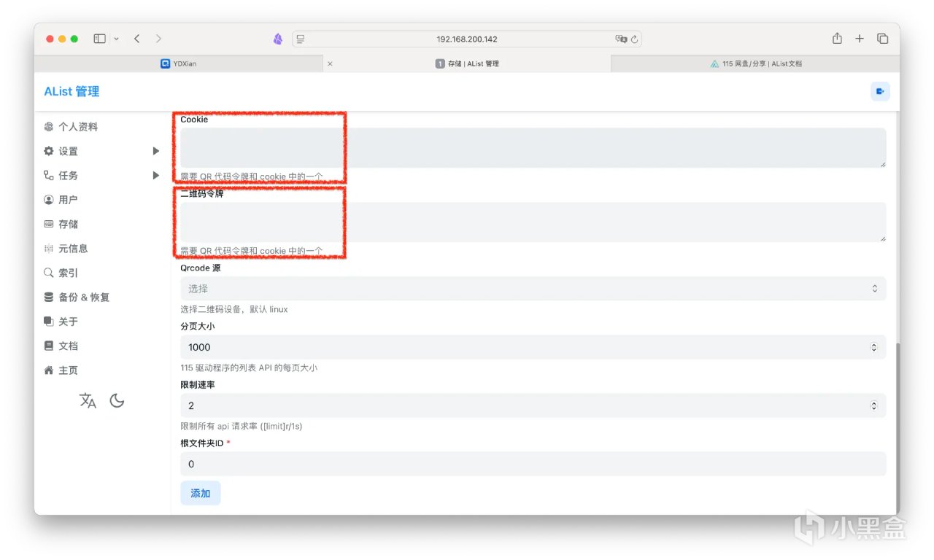The image size is (934, 560).
Task: Click into the 二维码令牌 text area
Action: 533,222
